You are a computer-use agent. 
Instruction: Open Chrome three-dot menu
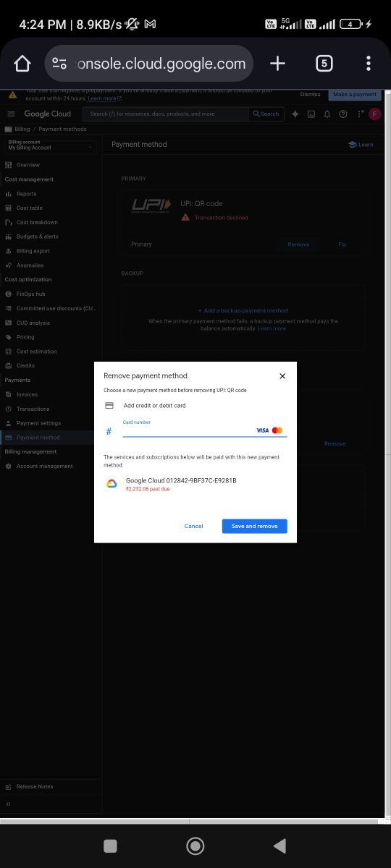coord(369,64)
